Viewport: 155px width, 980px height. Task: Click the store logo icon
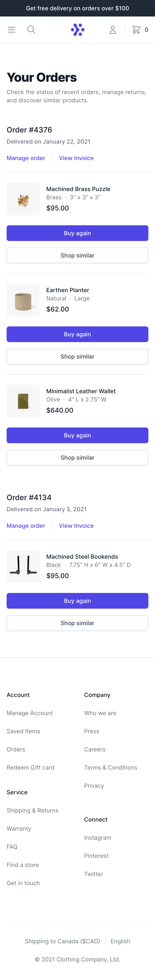point(78,30)
